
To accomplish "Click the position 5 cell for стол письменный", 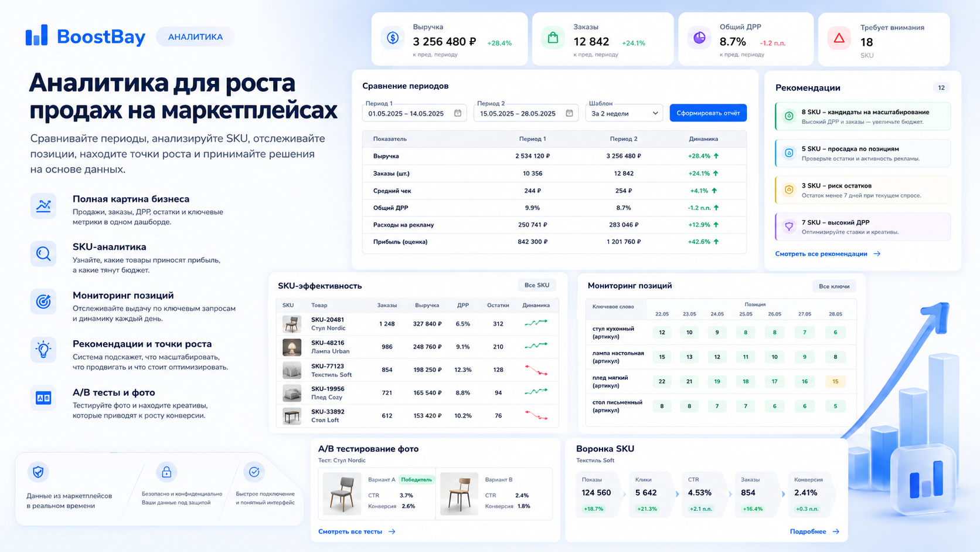I will (x=835, y=406).
